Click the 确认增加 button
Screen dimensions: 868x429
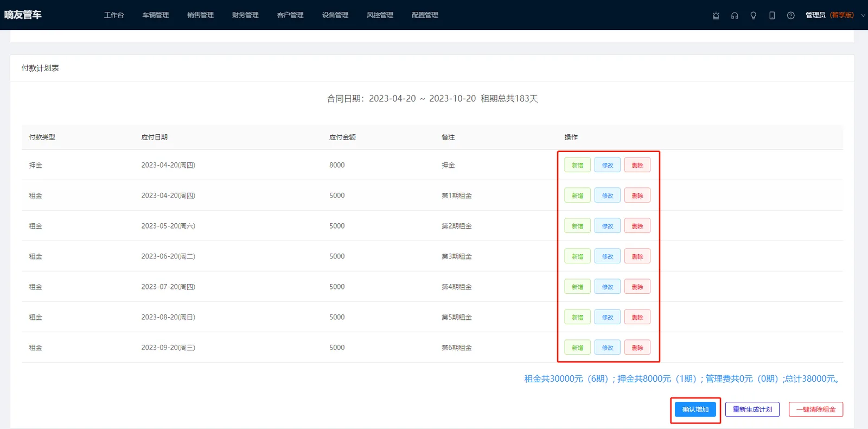pos(695,409)
